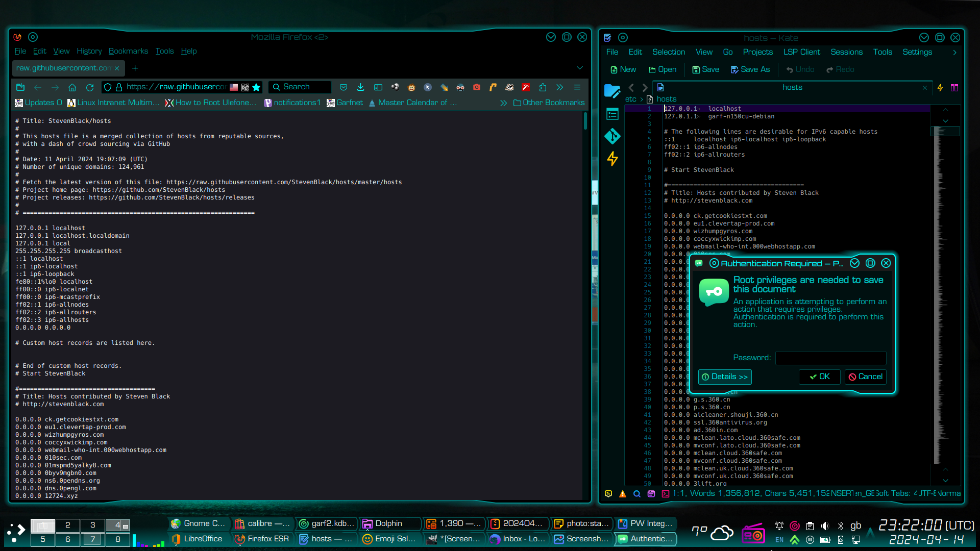The width and height of the screenshot is (980, 551).
Task: Click Open in Kate toolbar
Action: pos(663,70)
